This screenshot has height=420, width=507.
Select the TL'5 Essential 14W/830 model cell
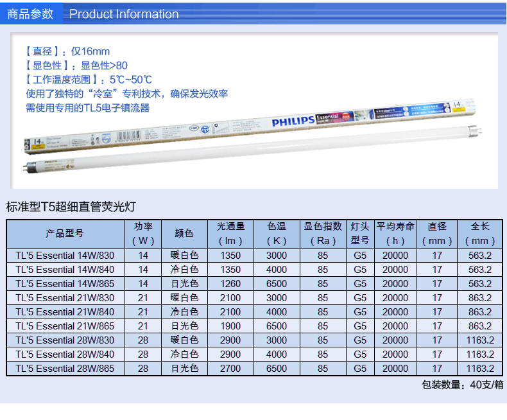tap(65, 256)
